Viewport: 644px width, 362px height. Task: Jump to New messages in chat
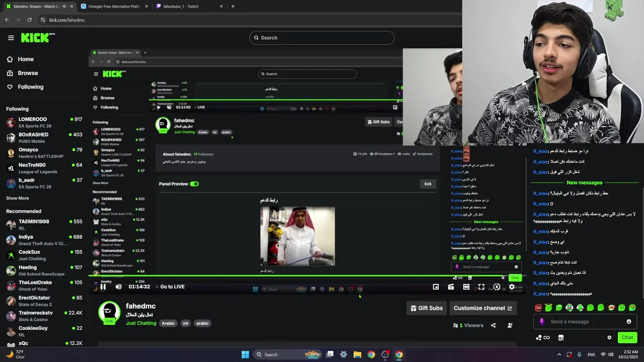[x=584, y=183]
